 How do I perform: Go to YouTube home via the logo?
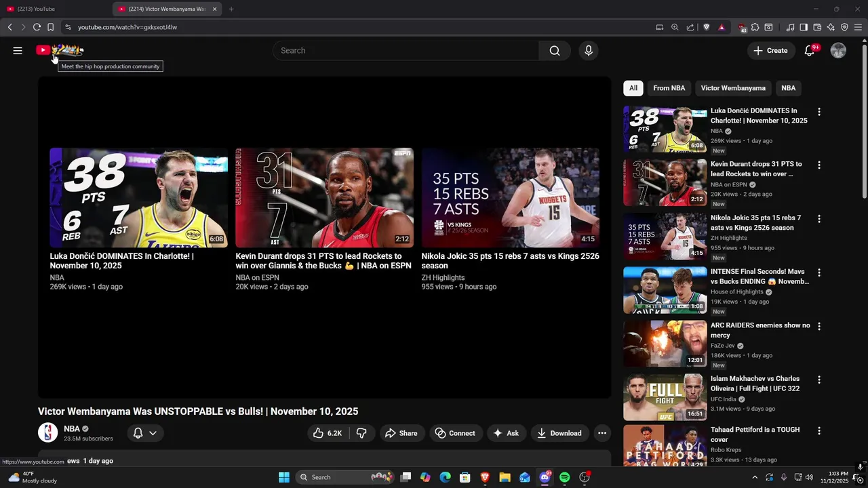point(60,50)
